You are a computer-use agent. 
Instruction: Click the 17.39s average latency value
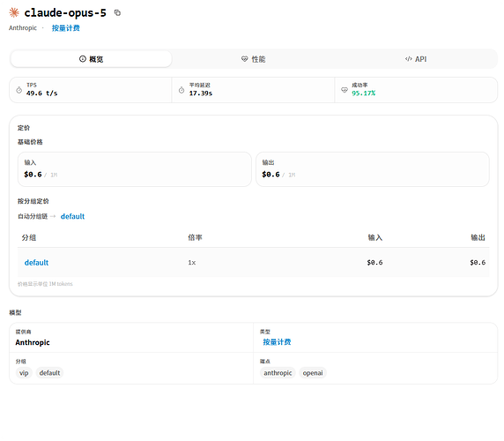click(x=201, y=93)
